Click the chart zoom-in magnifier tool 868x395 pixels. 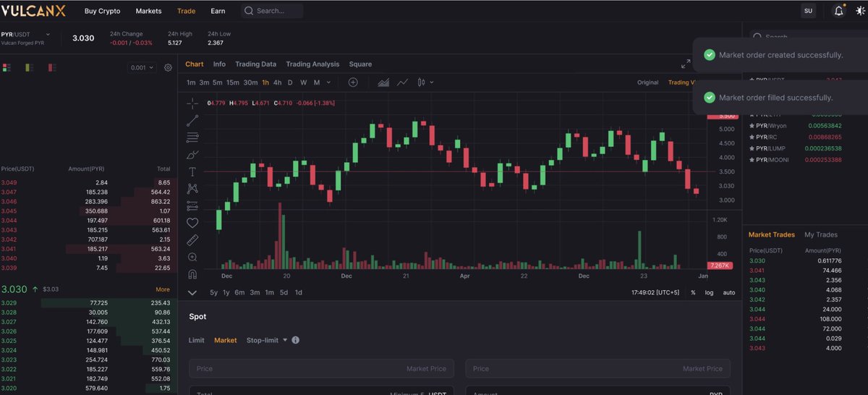192,257
